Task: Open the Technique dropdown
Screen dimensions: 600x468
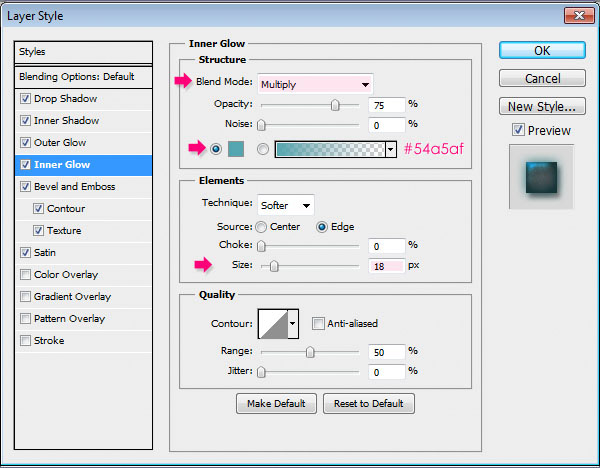Action: [286, 205]
